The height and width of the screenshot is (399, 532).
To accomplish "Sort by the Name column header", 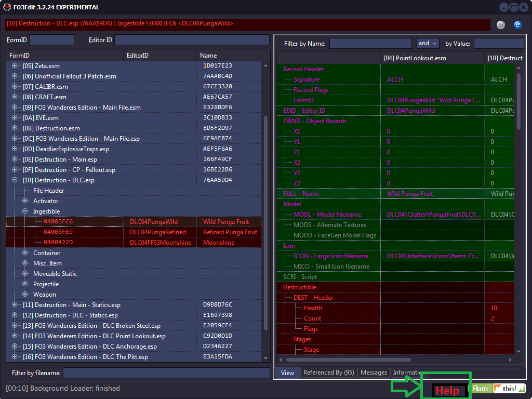I will pos(229,55).
